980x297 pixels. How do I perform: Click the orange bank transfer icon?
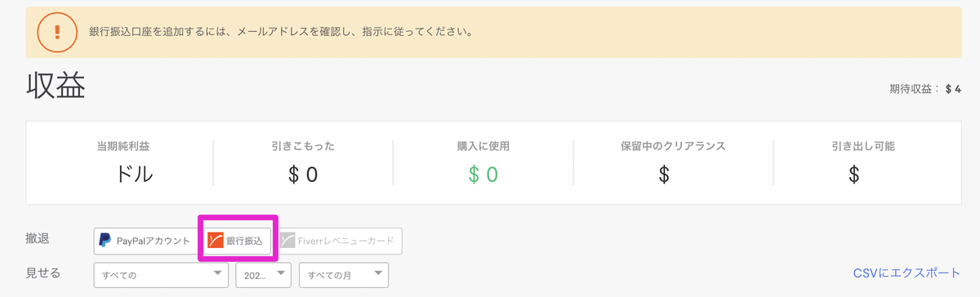coord(216,241)
